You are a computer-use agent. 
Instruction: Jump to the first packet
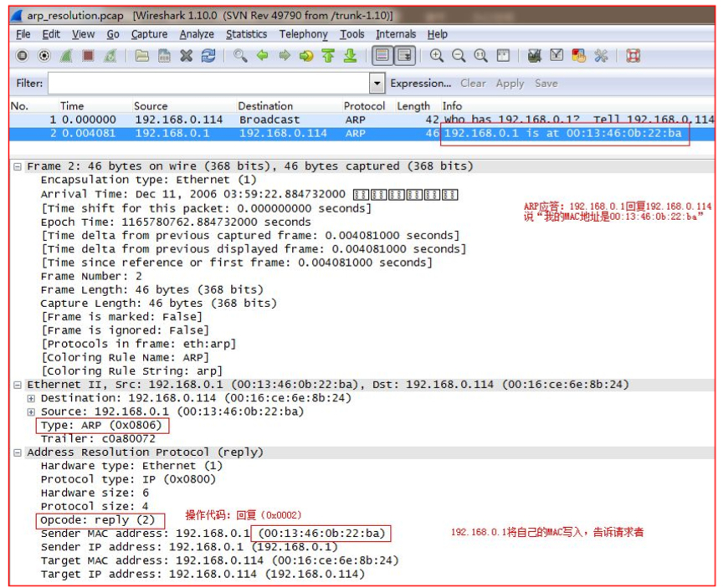(328, 56)
